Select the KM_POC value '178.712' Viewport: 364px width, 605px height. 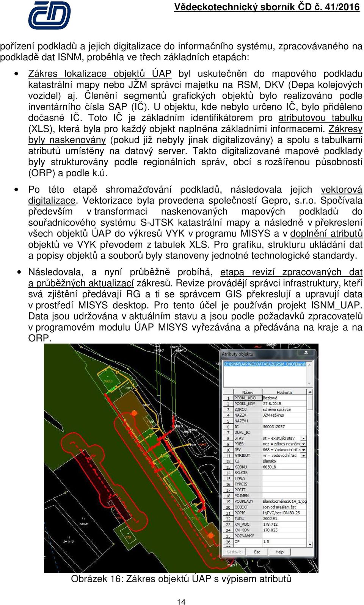point(284,524)
